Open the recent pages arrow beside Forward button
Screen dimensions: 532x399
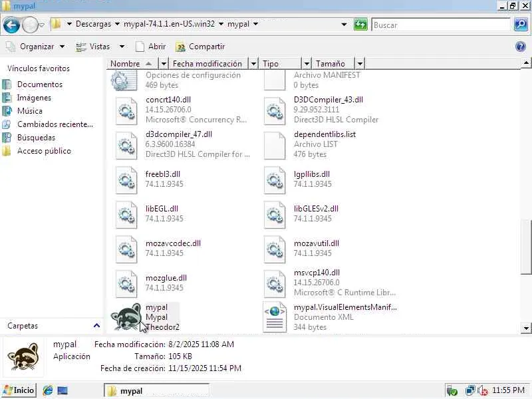pyautogui.click(x=42, y=25)
